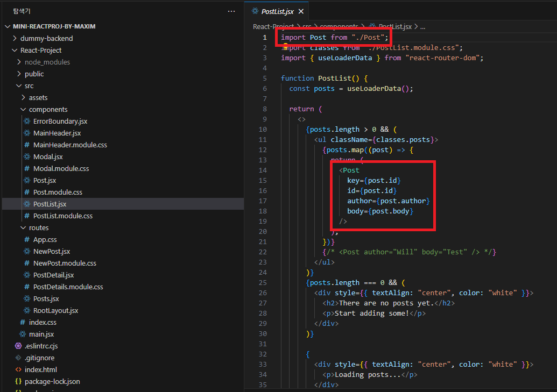
Task: Click the React icon beside MainHeader.jsx
Action: tap(27, 133)
